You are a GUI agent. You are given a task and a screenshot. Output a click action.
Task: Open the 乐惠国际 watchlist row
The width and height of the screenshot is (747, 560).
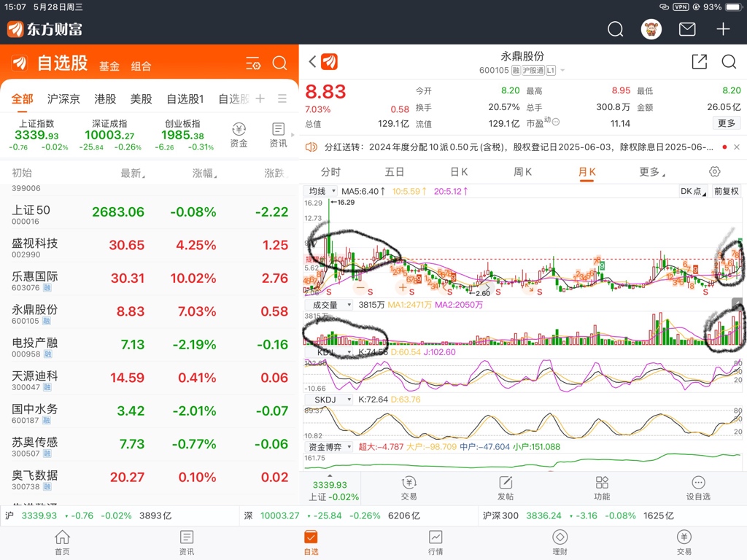[x=149, y=279]
